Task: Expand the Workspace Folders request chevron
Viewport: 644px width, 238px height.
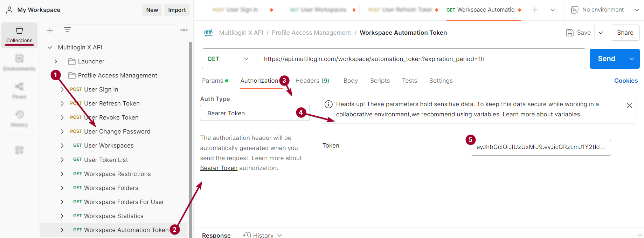Action: tap(62, 188)
